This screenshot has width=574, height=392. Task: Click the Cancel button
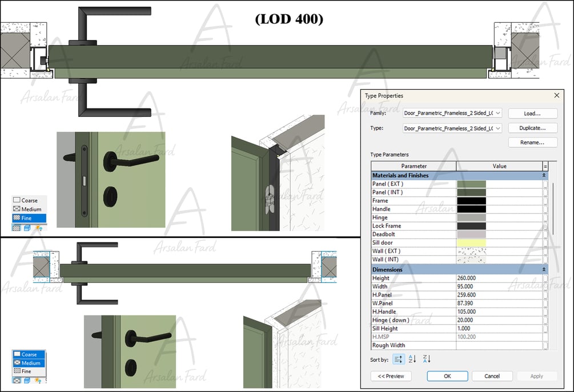pos(492,376)
